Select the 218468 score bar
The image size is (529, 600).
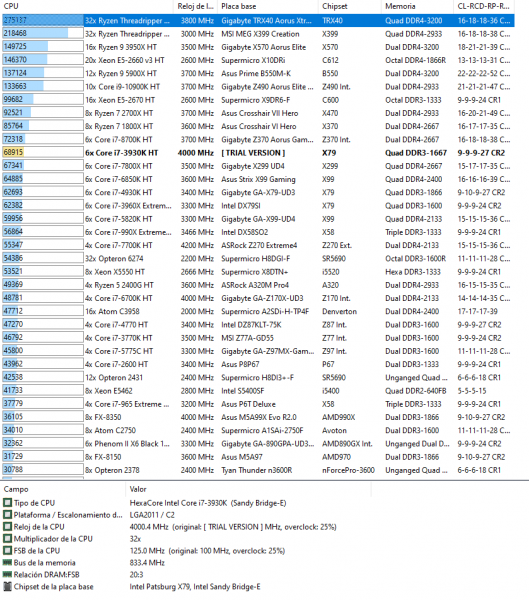[43, 34]
